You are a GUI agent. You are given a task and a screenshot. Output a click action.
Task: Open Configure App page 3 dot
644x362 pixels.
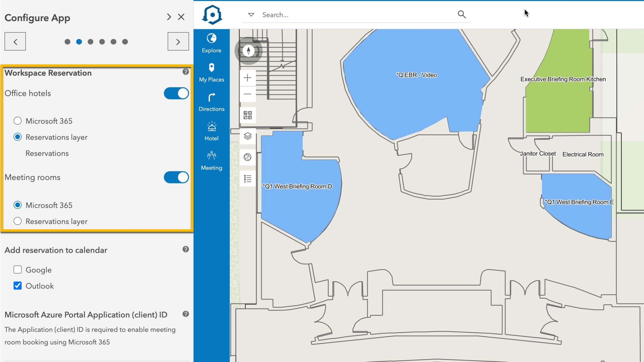pos(91,42)
